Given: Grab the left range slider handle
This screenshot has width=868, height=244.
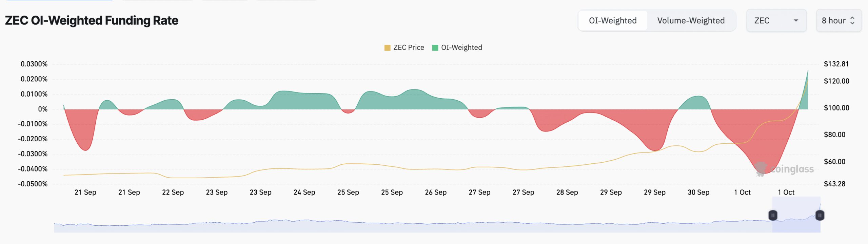Looking at the screenshot, I should pos(773,215).
